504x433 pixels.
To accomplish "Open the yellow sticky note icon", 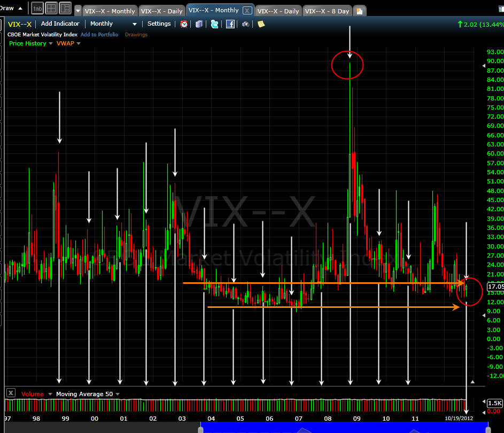I will click(x=261, y=24).
